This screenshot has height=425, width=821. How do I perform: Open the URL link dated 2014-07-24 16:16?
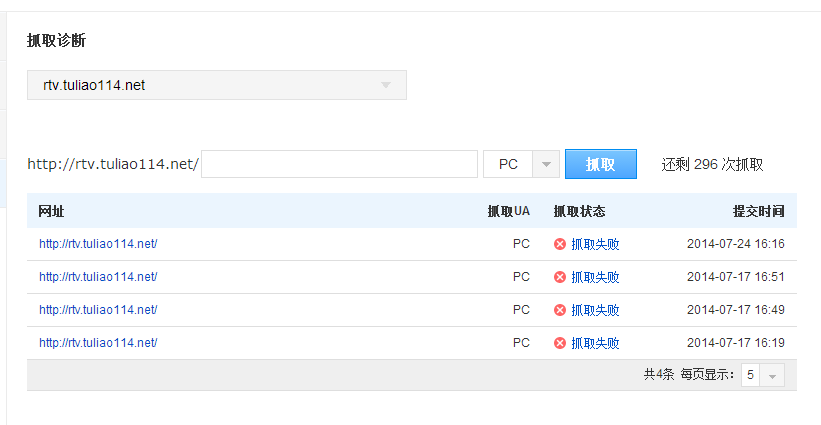pos(98,244)
